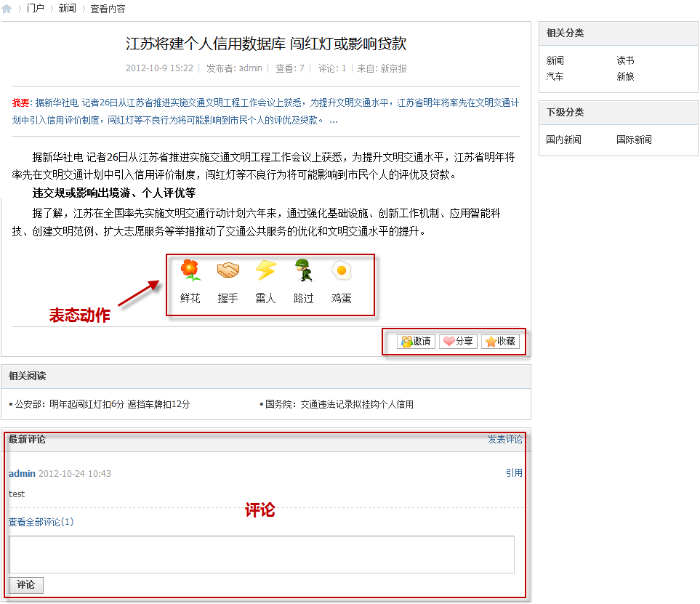The image size is (700, 604).
Task: Click into the comment text box
Action: tap(262, 555)
